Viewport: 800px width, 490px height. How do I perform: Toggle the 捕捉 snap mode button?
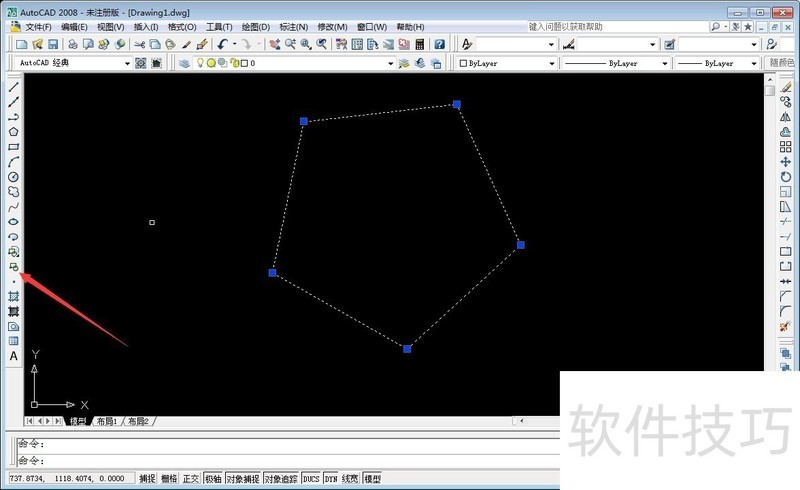(147, 479)
